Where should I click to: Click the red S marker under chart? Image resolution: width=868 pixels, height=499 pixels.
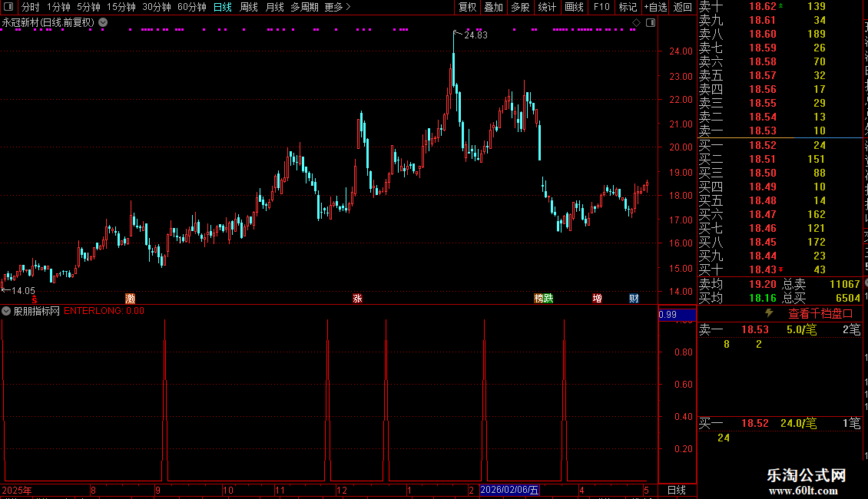click(35, 299)
